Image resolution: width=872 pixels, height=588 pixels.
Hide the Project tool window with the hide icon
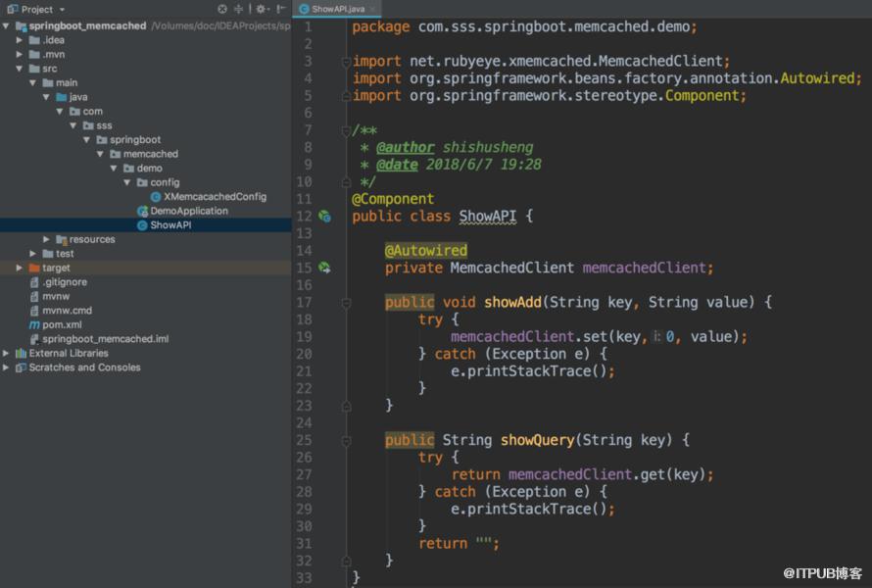click(x=281, y=9)
